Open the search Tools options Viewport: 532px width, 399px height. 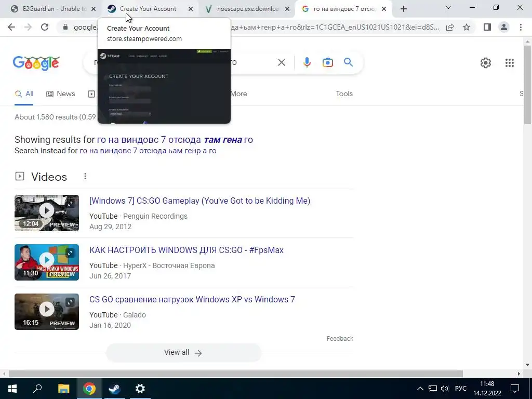[x=344, y=94]
